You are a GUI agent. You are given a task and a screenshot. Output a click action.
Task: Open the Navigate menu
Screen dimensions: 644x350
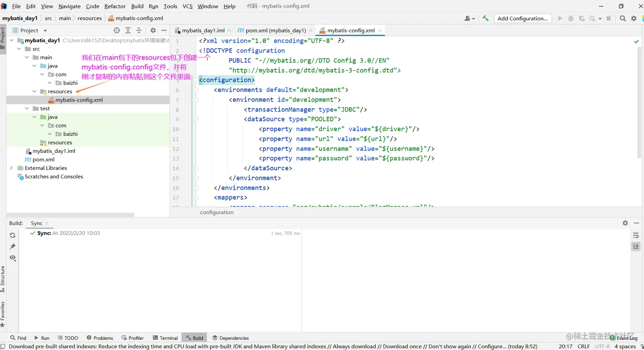pyautogui.click(x=69, y=6)
